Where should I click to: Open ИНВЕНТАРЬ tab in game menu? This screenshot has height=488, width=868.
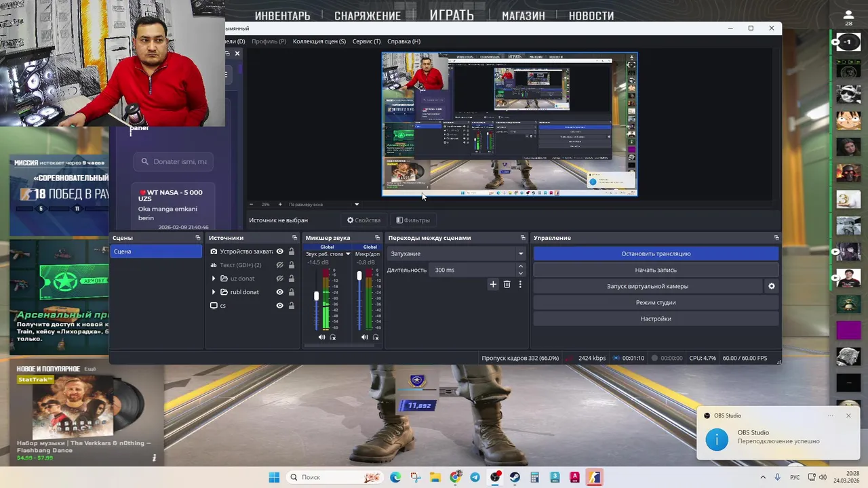pos(282,16)
